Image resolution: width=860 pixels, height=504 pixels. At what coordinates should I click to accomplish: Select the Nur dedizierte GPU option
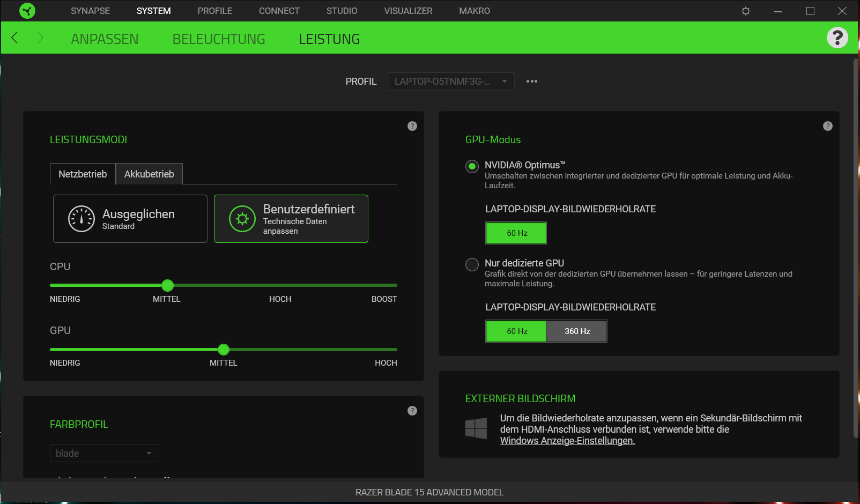click(472, 264)
